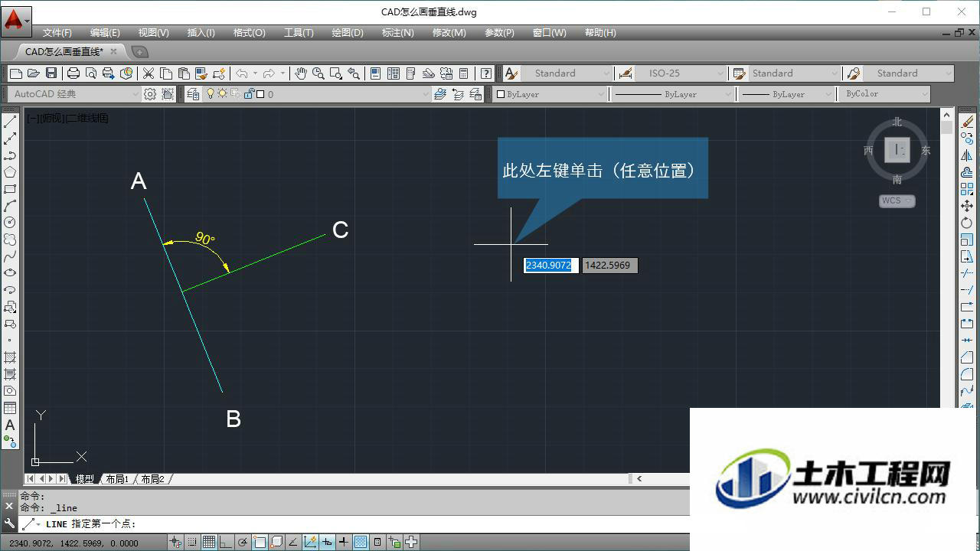Click the workspace settings gear icon
The width and height of the screenshot is (980, 551).
pos(150,94)
